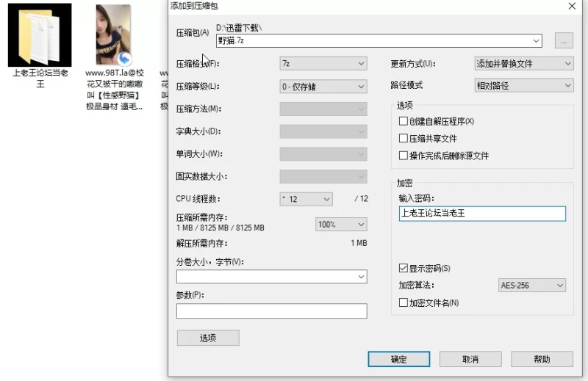Select the www.98T.la video thumbnail
588x381 pixels.
[x=113, y=35]
